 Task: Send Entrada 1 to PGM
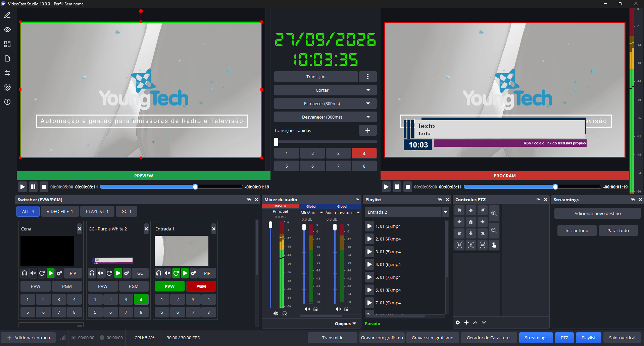201,286
